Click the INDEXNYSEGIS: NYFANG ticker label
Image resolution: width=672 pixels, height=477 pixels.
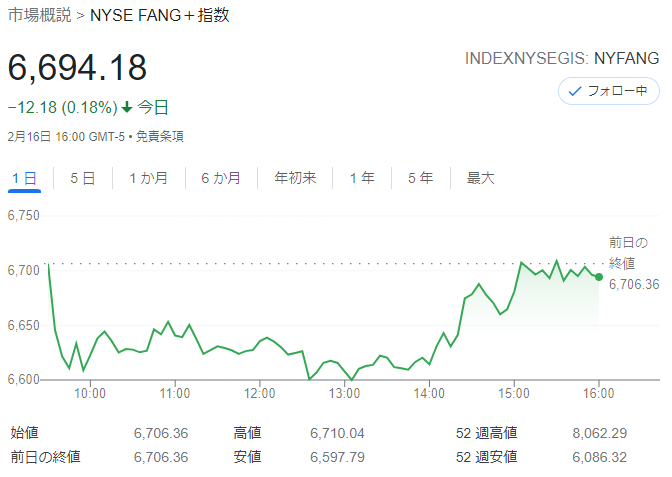[x=562, y=58]
